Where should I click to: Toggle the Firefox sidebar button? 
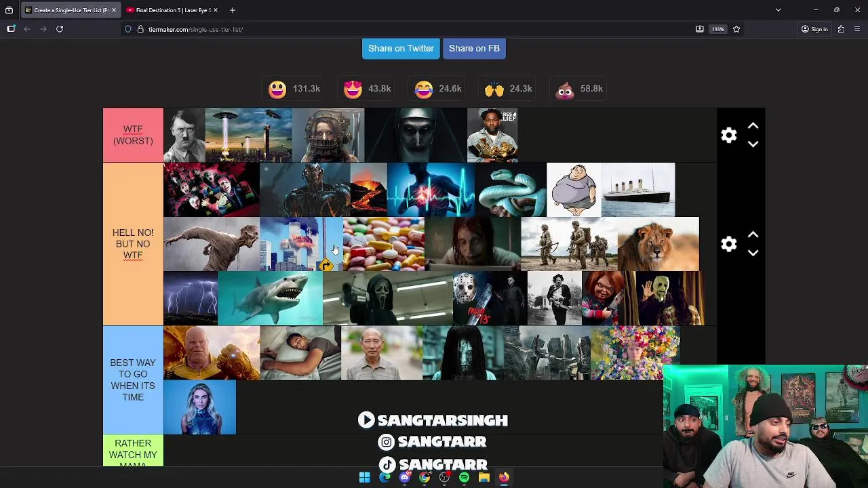click(x=11, y=29)
